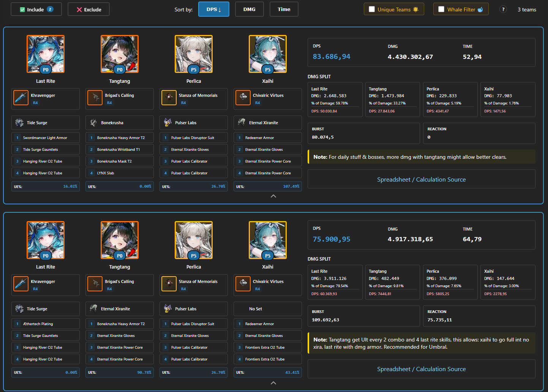Click Last Rite portrait in first team
The height and width of the screenshot is (392, 548).
coord(46,54)
